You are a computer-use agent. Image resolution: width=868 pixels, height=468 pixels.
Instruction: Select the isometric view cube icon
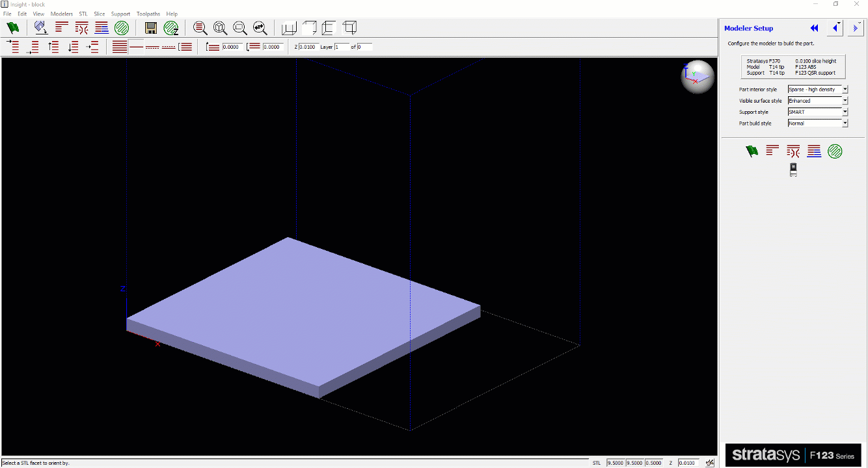pos(349,27)
